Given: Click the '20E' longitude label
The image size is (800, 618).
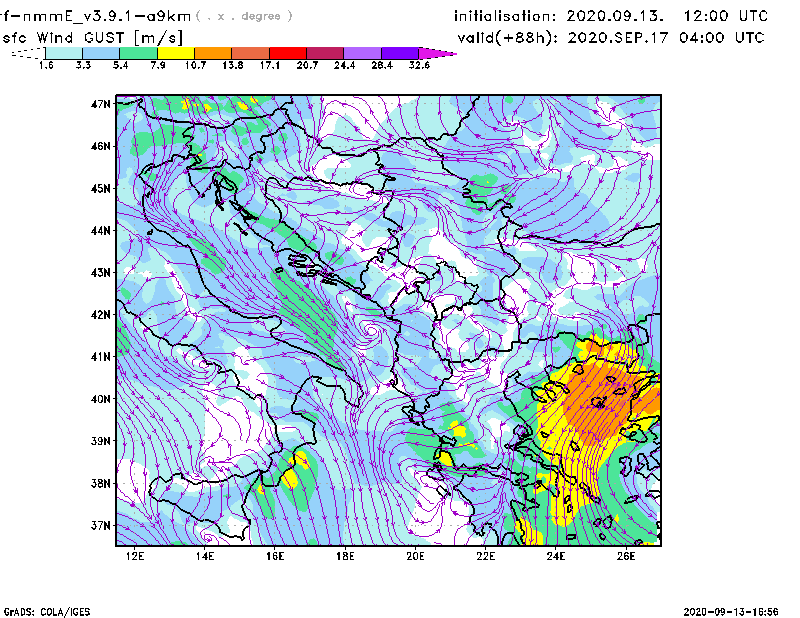Looking at the screenshot, I should pyautogui.click(x=415, y=556).
